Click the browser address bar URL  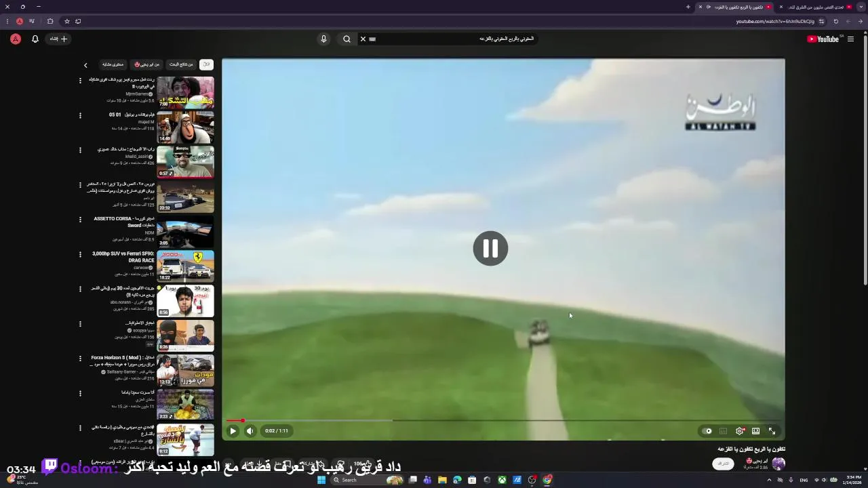(775, 21)
